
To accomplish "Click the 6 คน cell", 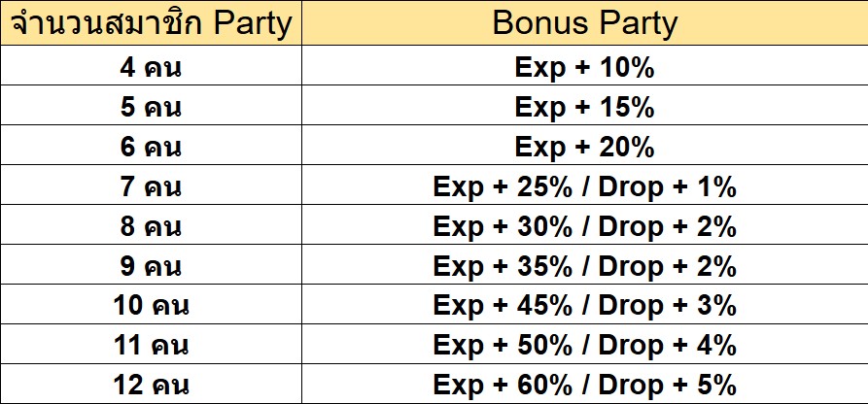I will 151,145.
